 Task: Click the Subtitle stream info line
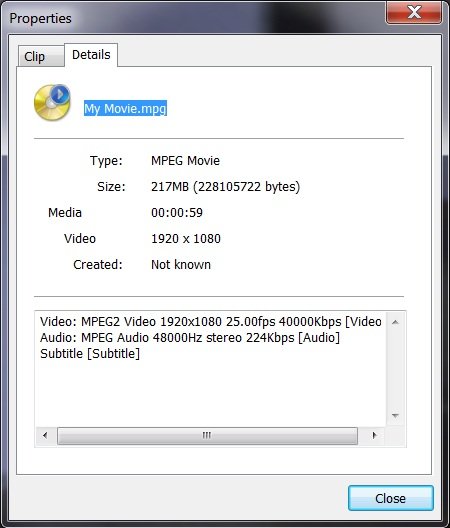[90, 354]
